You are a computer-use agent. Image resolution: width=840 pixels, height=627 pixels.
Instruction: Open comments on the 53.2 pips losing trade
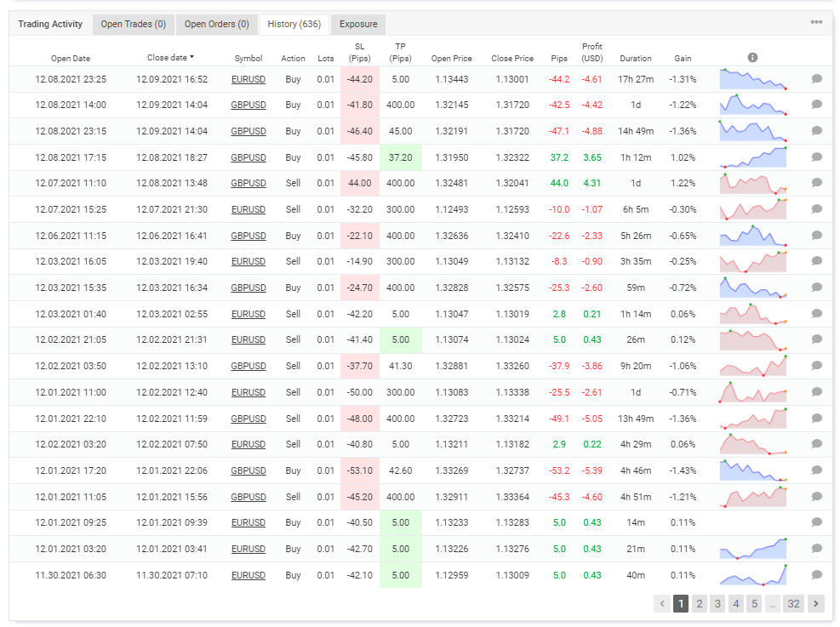coord(816,470)
